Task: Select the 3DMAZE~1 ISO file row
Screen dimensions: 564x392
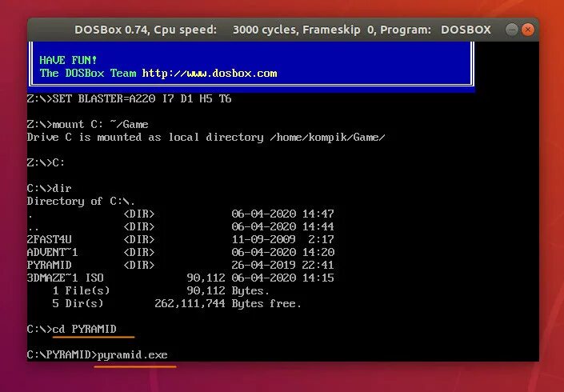Action: (181, 278)
